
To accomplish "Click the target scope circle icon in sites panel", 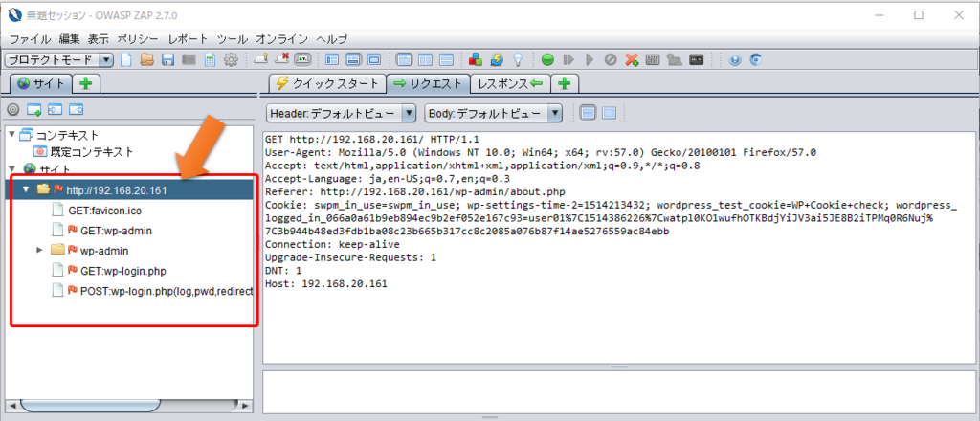I will pyautogui.click(x=13, y=110).
